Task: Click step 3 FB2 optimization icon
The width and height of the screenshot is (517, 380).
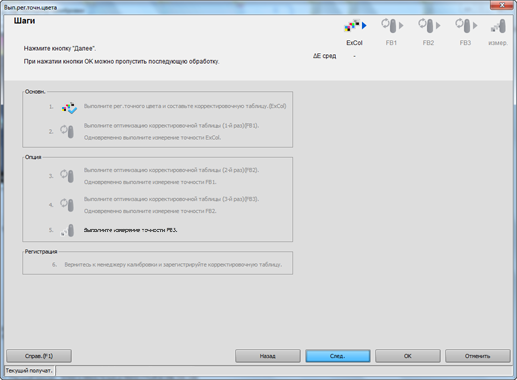Action: 67,176
